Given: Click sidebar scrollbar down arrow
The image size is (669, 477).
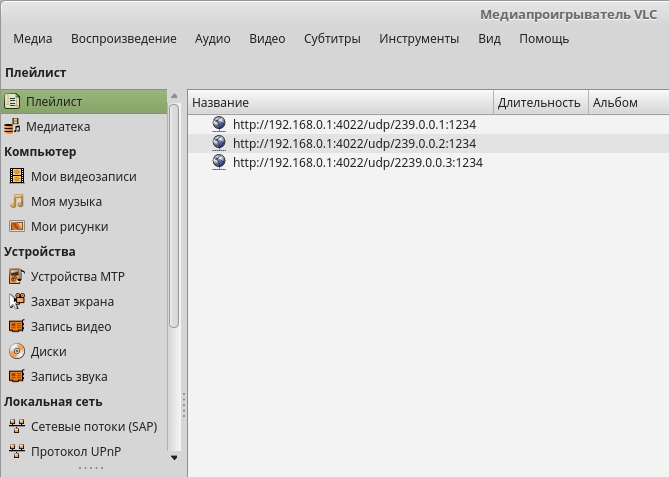Looking at the screenshot, I should [174, 458].
